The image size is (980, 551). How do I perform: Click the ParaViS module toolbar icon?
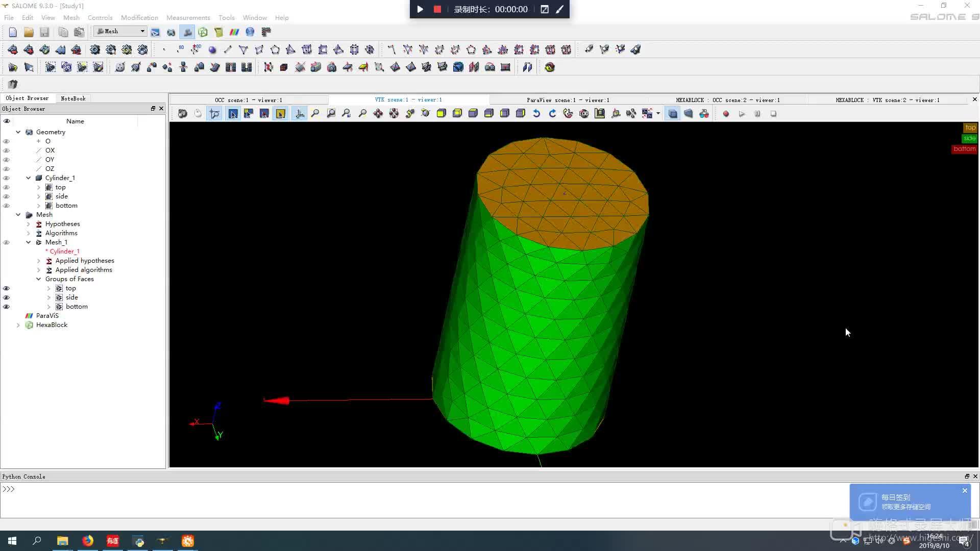pos(234,32)
